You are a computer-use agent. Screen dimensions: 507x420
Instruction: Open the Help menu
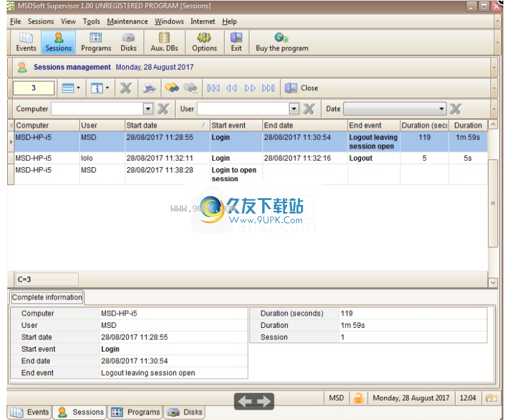(229, 21)
